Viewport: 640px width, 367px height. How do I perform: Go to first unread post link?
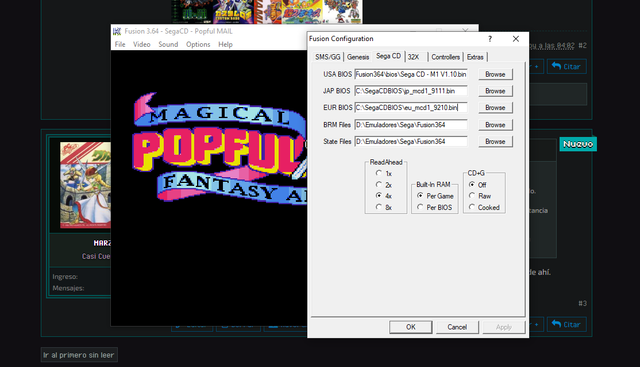point(79,355)
